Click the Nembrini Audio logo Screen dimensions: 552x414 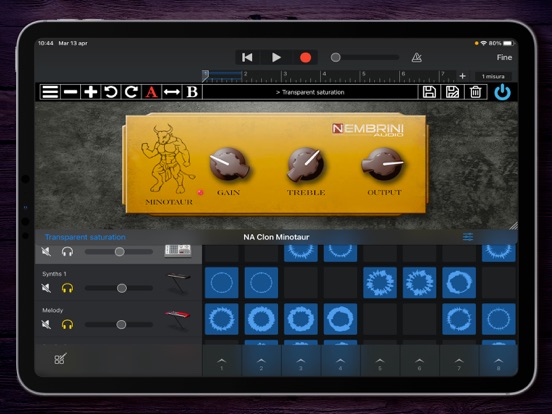click(x=368, y=130)
